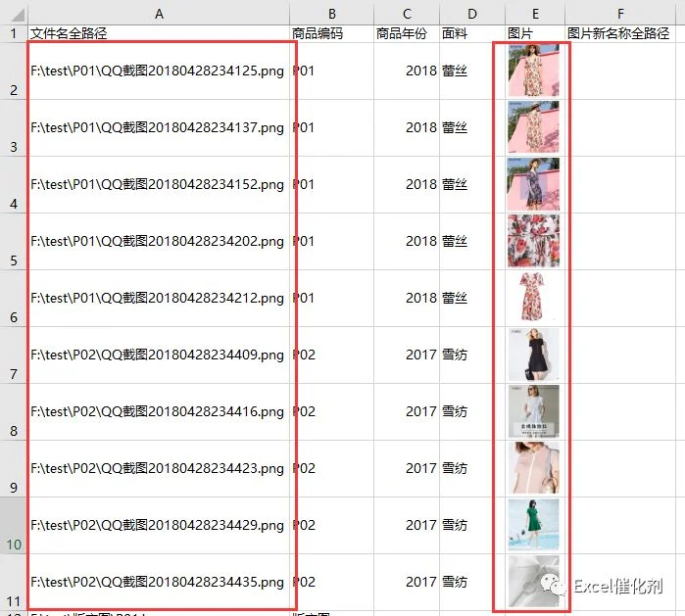Select the 2017 year cell in row 11
685x616 pixels.
407,582
